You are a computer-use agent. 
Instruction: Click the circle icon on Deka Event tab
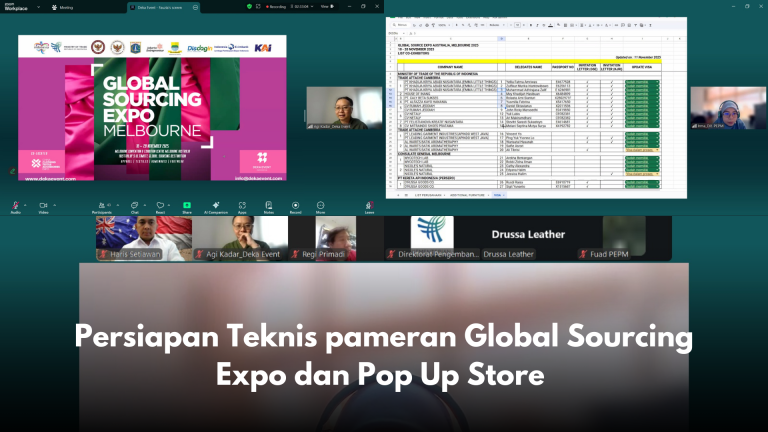point(195,7)
